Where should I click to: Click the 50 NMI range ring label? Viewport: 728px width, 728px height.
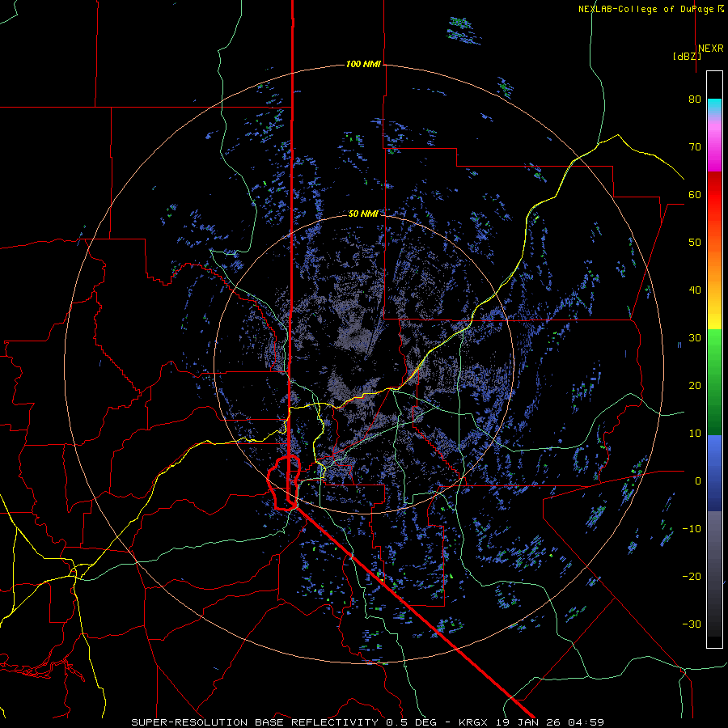[363, 214]
